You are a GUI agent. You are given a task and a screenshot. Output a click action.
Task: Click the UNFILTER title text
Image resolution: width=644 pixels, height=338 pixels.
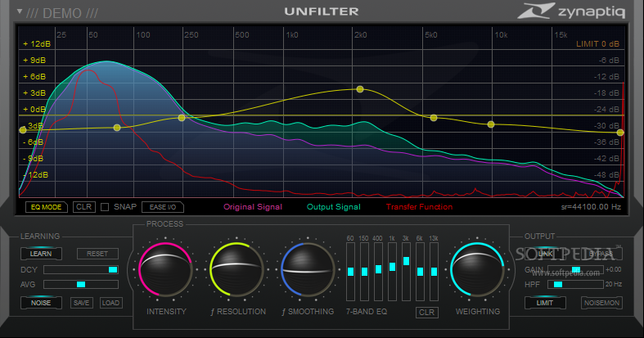tap(322, 11)
